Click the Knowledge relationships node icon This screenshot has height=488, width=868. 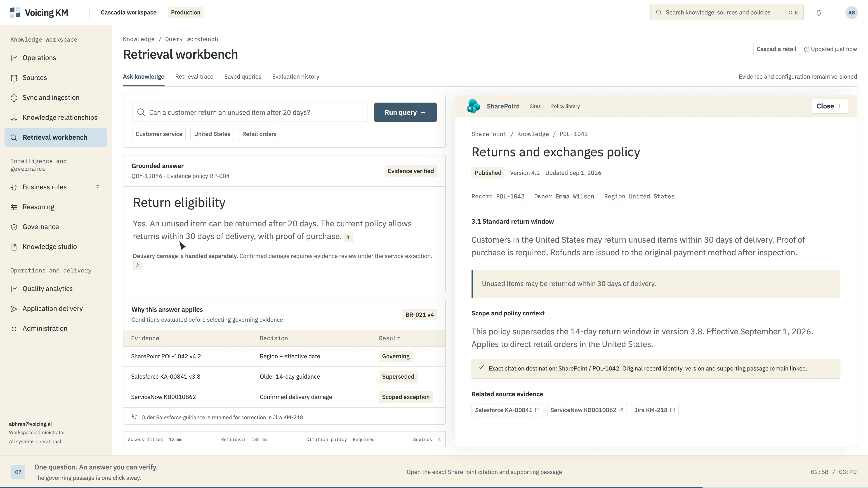click(x=14, y=117)
